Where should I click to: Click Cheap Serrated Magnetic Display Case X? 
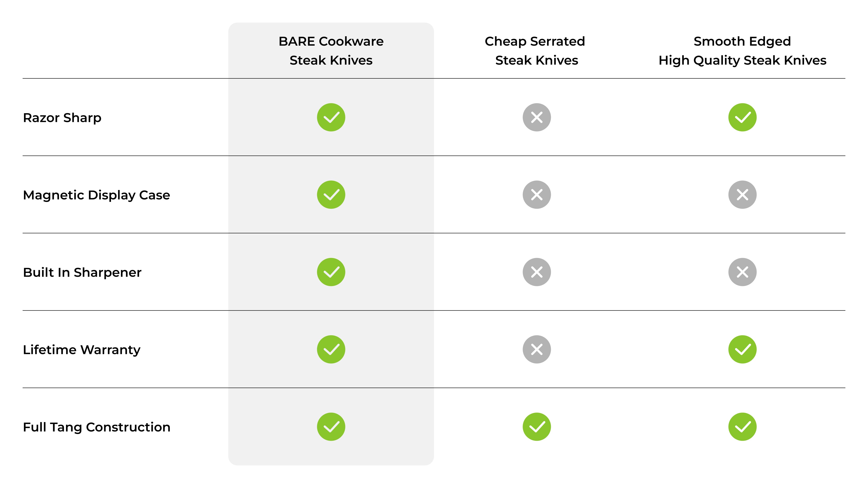536,195
